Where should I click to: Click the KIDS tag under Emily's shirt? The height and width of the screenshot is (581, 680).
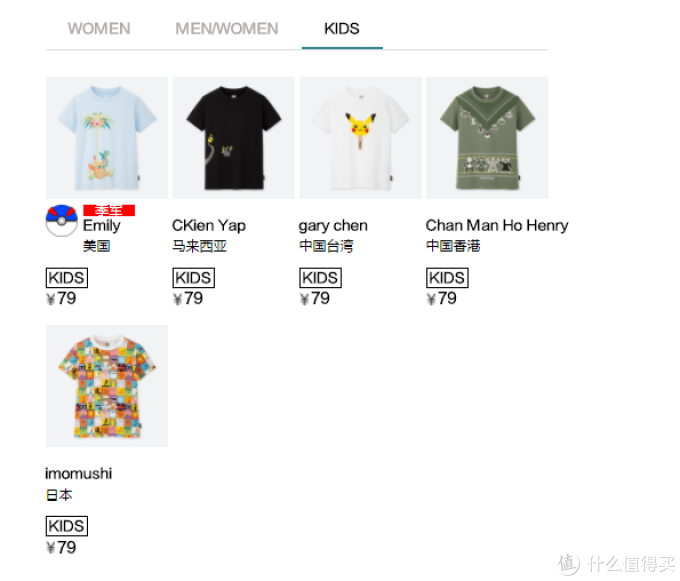coord(67,278)
